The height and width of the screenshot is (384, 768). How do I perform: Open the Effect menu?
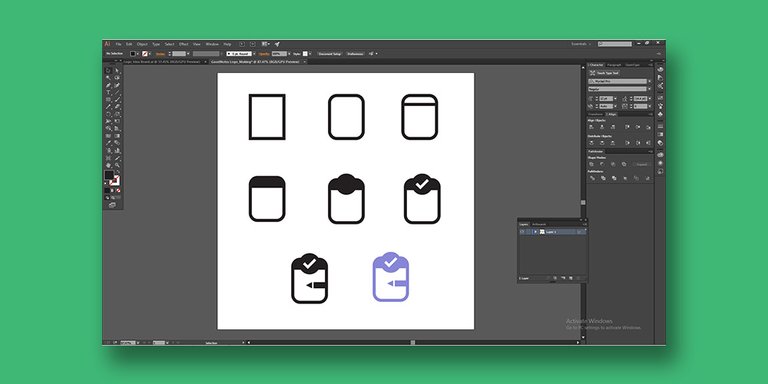pos(184,44)
